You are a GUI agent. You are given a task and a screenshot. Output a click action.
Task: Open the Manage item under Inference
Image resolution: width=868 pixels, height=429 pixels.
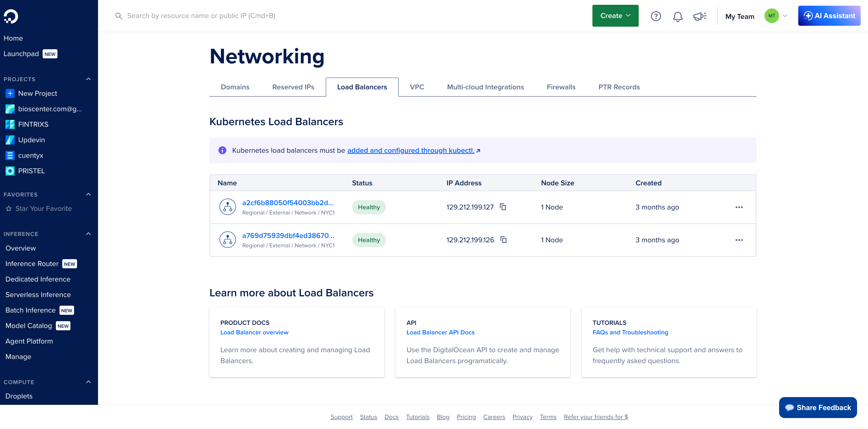[x=18, y=357]
